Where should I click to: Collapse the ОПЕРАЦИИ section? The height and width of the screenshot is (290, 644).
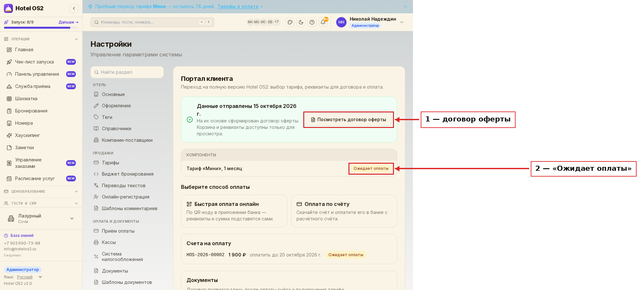[x=41, y=39]
